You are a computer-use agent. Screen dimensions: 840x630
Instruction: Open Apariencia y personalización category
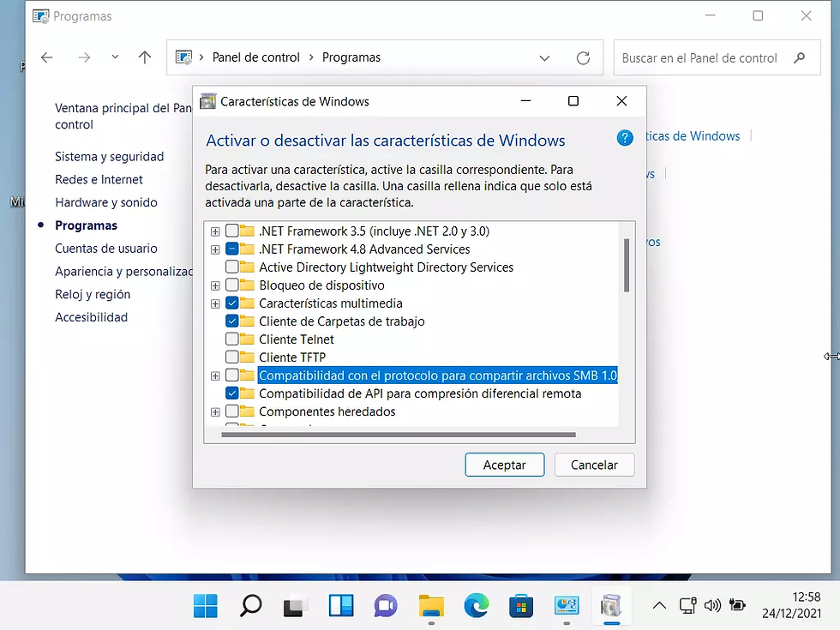[123, 272]
